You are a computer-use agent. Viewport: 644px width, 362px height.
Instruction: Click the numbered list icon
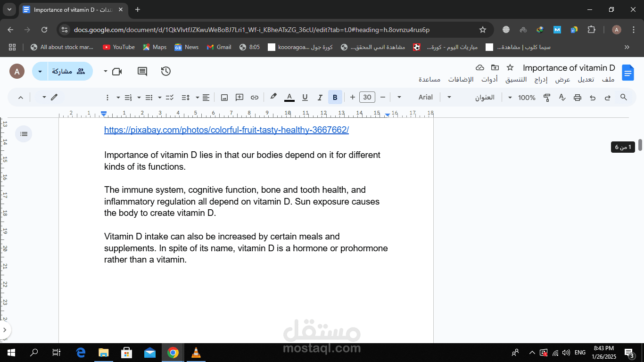[x=128, y=98]
